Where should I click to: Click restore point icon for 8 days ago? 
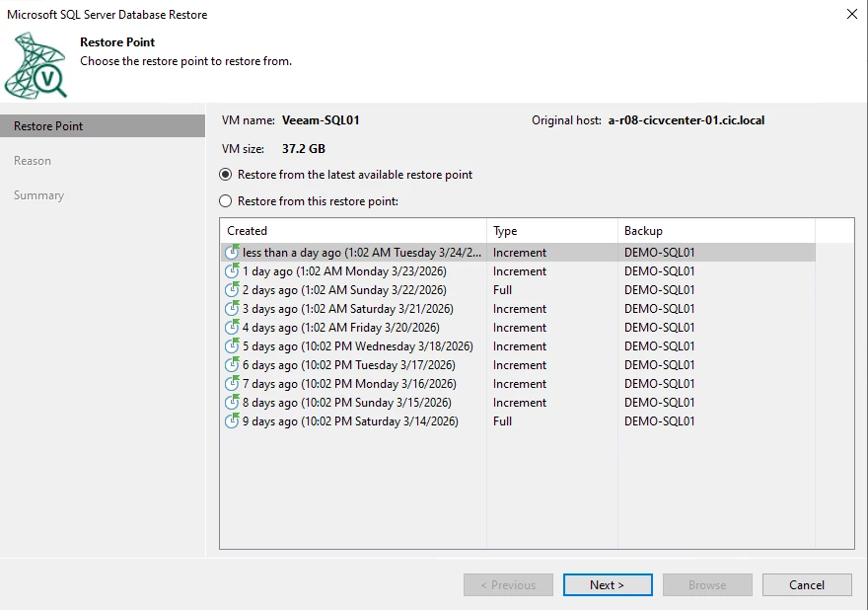point(232,403)
